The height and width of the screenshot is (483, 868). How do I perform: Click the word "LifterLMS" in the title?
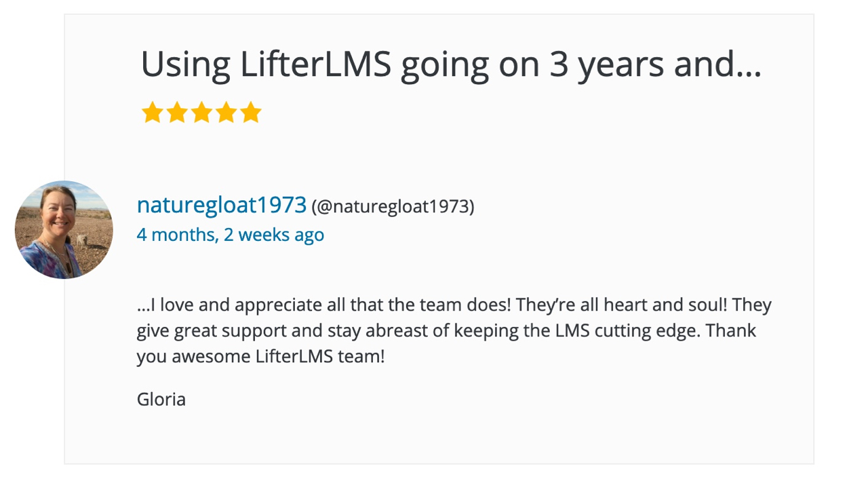coord(315,64)
